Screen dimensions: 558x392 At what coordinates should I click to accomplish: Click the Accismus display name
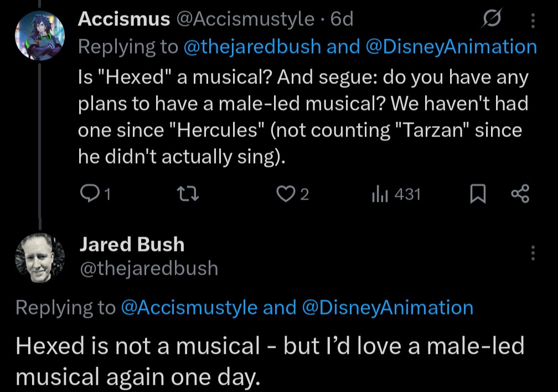point(123,19)
